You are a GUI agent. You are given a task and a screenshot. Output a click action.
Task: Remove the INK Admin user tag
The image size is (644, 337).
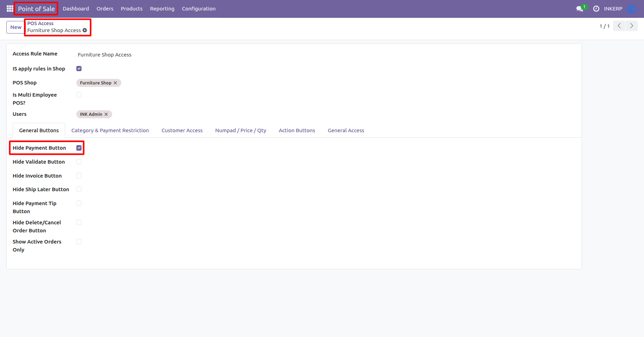click(106, 114)
